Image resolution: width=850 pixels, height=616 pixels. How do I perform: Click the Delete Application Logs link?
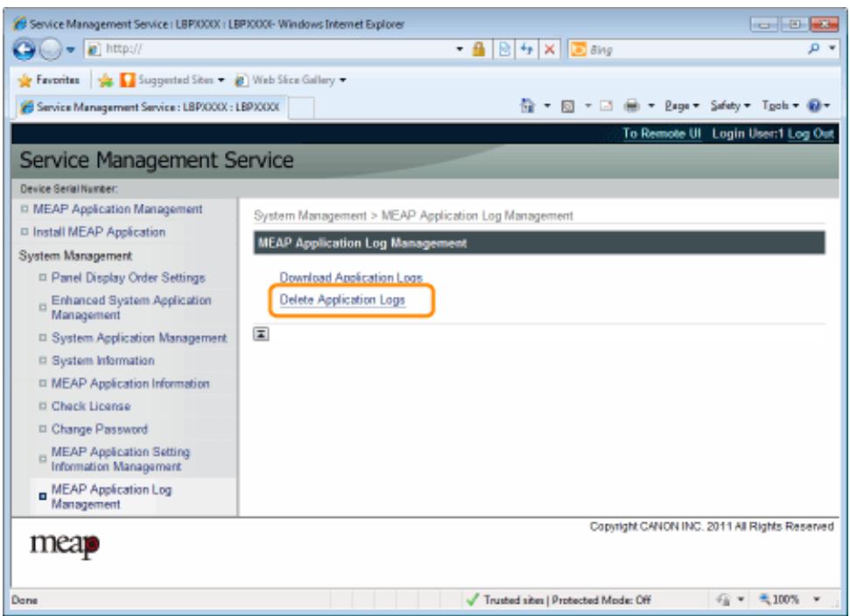click(x=342, y=299)
